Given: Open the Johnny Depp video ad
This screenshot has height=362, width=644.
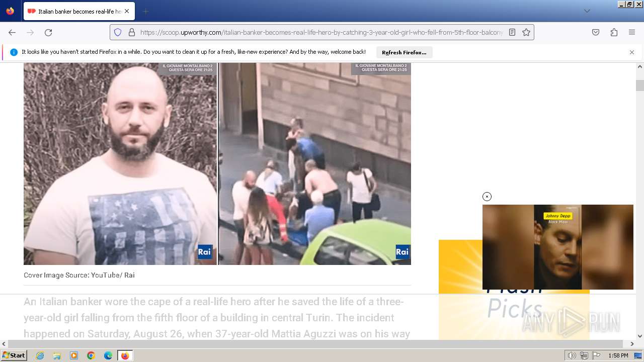Looking at the screenshot, I should click(558, 247).
